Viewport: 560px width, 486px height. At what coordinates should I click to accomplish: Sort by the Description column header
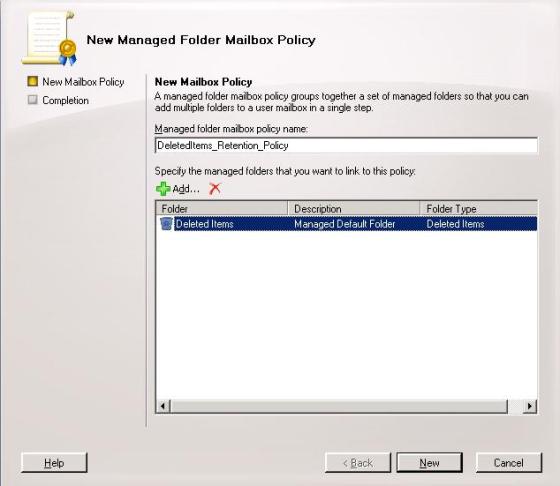pyautogui.click(x=354, y=209)
